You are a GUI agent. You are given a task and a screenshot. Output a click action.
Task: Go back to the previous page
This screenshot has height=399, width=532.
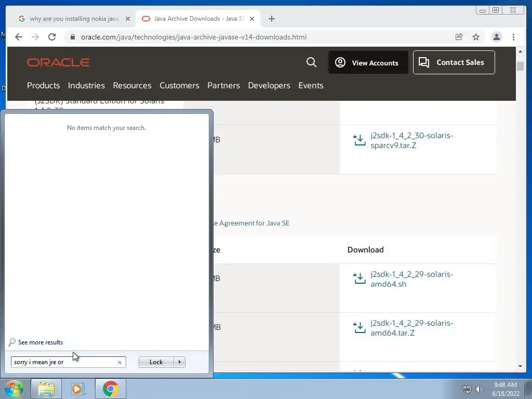(x=19, y=37)
